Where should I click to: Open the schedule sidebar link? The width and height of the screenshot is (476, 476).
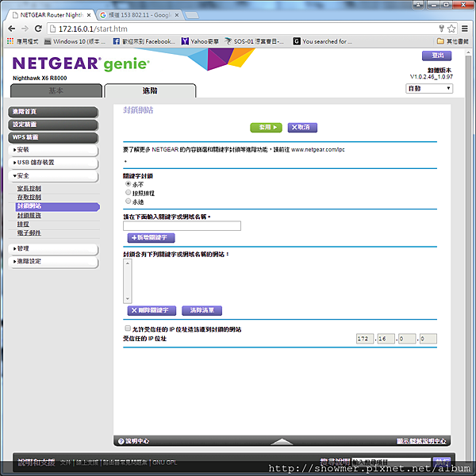tap(23, 225)
